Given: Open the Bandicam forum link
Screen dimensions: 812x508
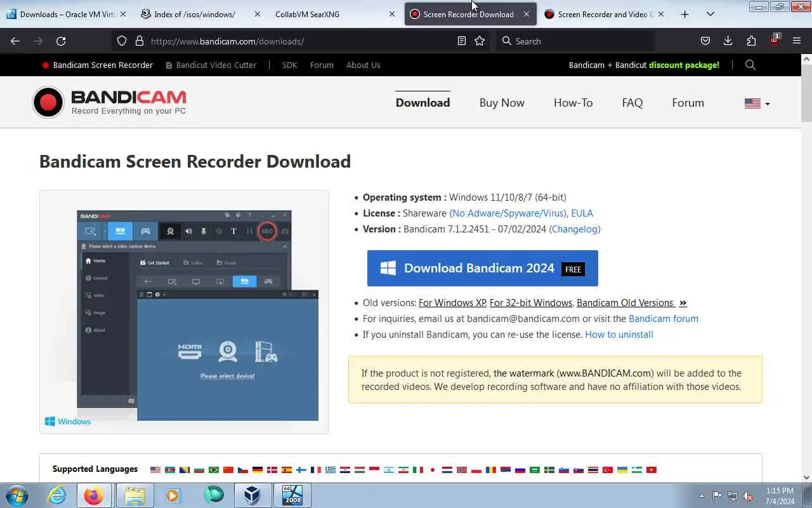Looking at the screenshot, I should tap(664, 319).
